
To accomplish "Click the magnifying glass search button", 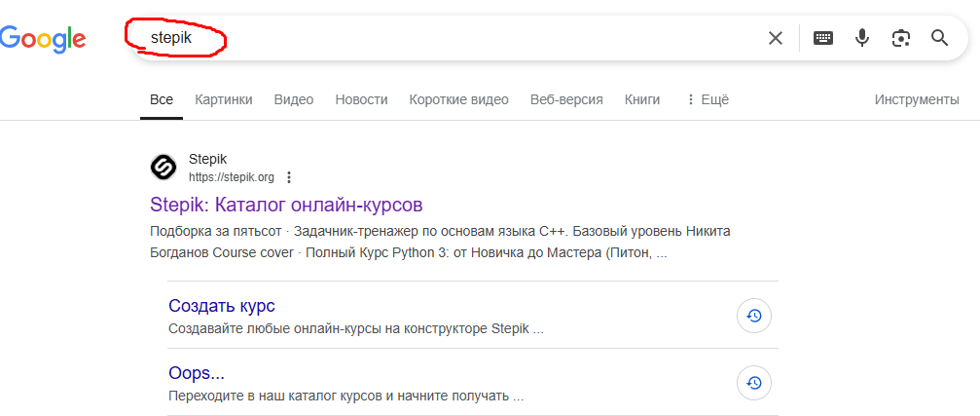I will pos(939,38).
